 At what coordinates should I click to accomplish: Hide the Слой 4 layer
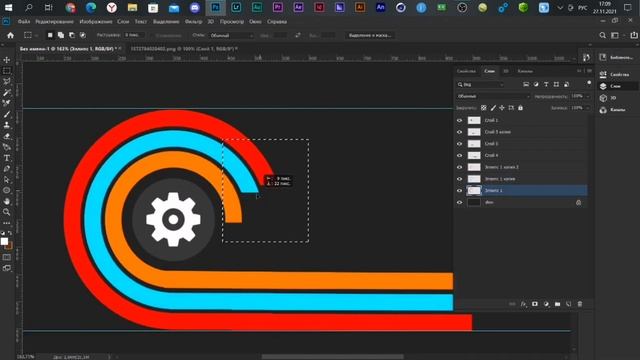[460, 156]
